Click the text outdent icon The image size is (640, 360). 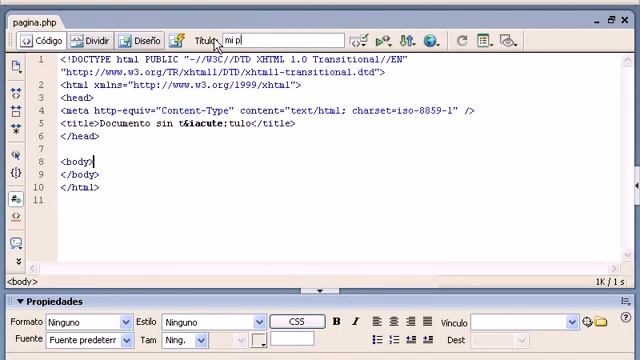coord(411,340)
